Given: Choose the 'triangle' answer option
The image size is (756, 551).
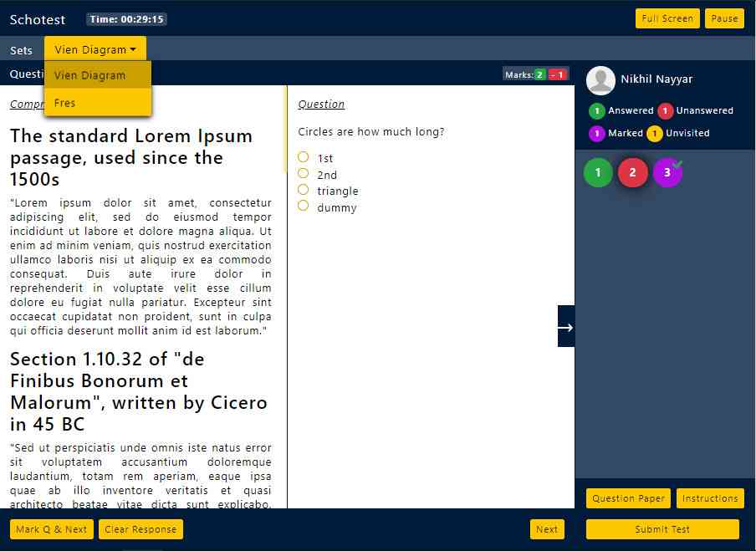Looking at the screenshot, I should pos(304,190).
